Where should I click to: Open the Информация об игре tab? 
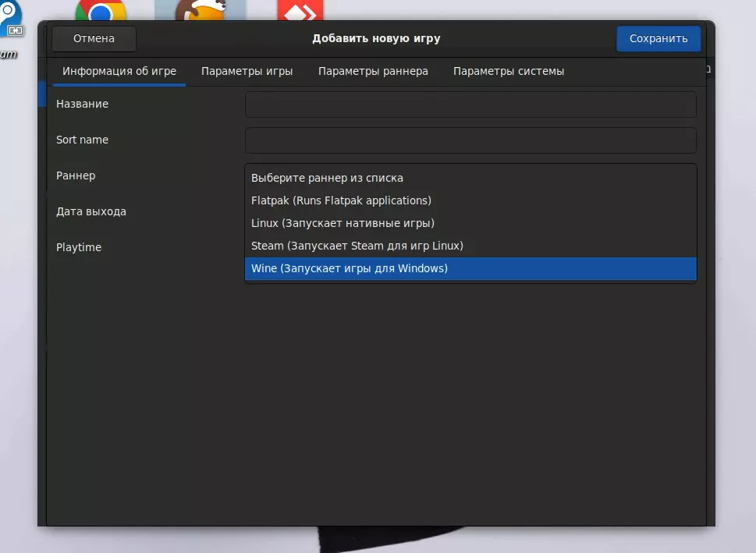(x=119, y=71)
